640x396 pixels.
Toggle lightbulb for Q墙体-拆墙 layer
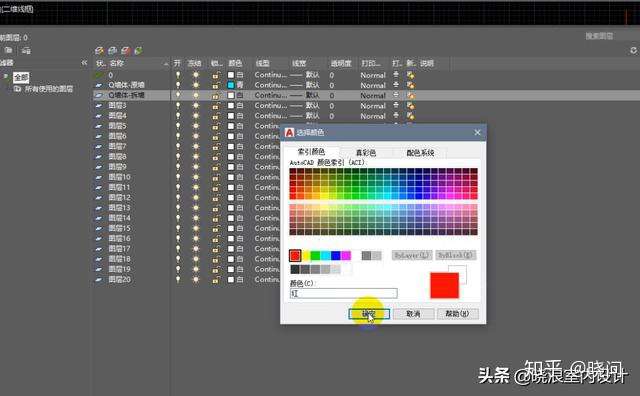tap(178, 95)
